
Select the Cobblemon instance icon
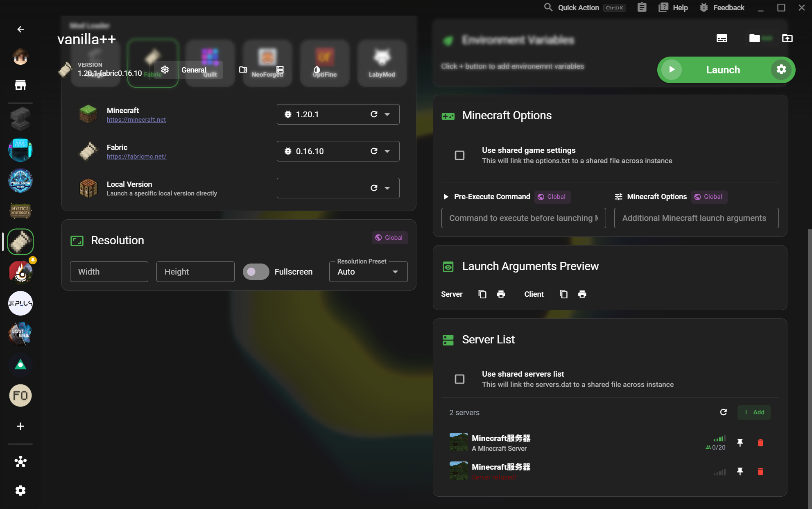tap(20, 180)
